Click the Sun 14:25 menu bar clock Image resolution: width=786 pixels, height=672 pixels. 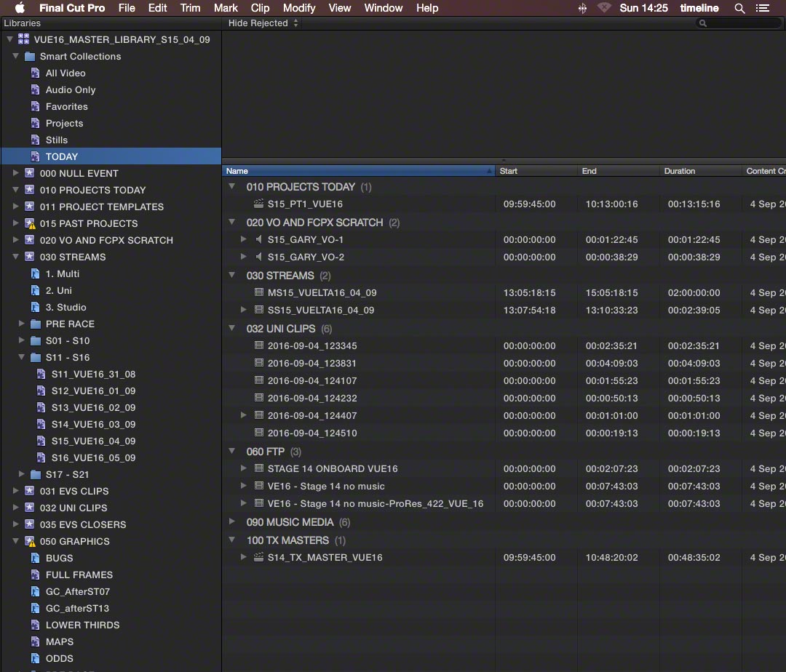(643, 8)
